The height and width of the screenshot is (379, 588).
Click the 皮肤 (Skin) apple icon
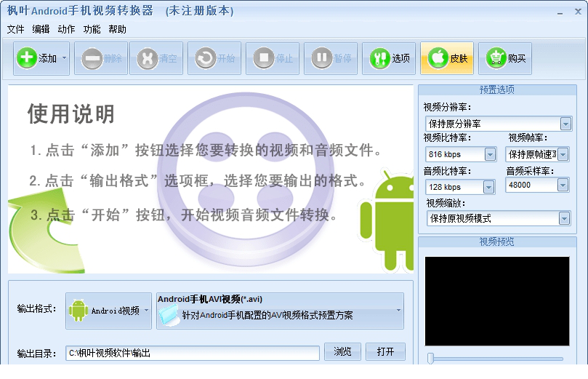point(438,58)
